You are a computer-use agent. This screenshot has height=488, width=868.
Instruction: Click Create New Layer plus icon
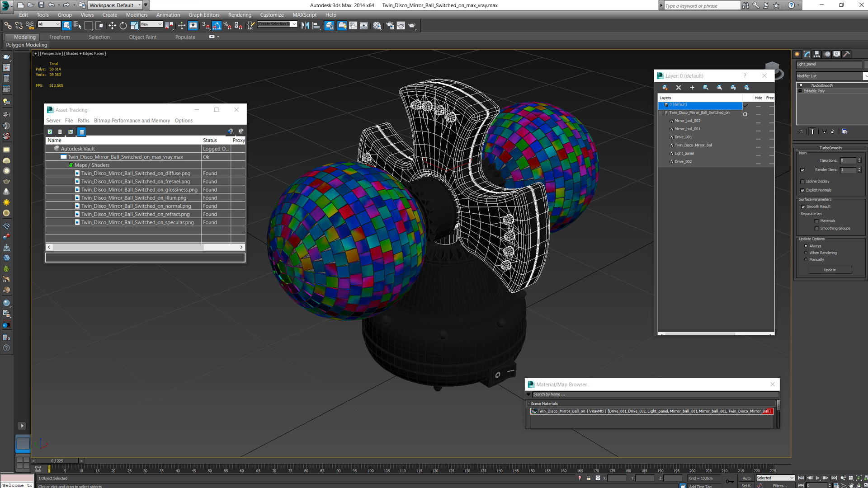tap(692, 88)
